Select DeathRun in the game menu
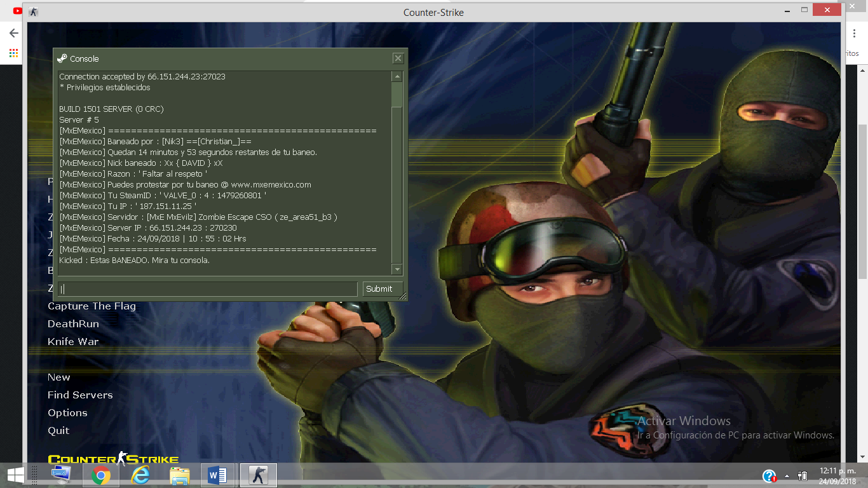868x488 pixels. pyautogui.click(x=73, y=324)
